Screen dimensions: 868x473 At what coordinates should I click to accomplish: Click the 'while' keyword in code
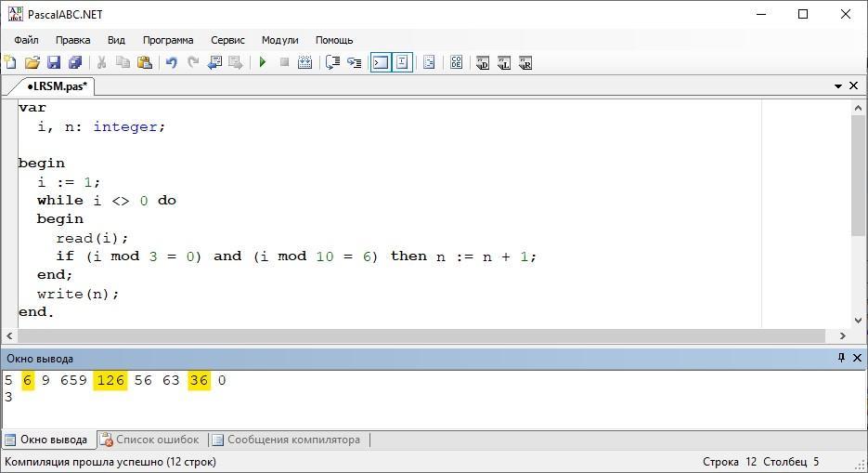[59, 201]
